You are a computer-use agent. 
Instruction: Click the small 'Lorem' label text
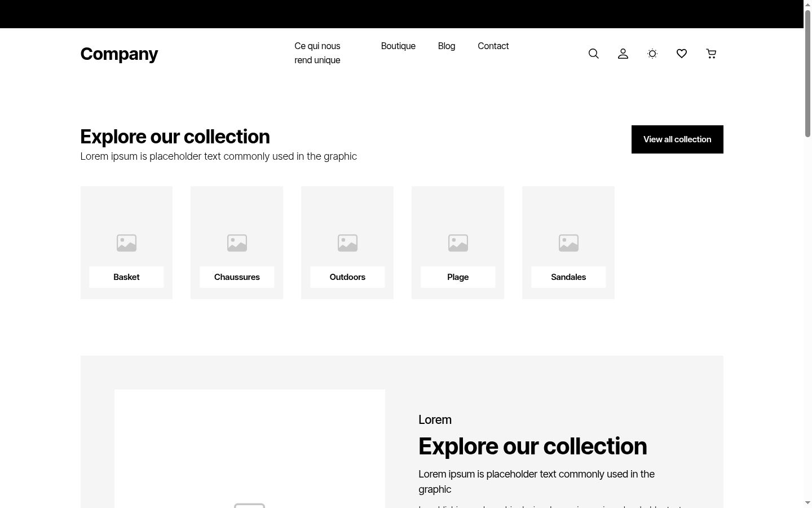pos(435,420)
